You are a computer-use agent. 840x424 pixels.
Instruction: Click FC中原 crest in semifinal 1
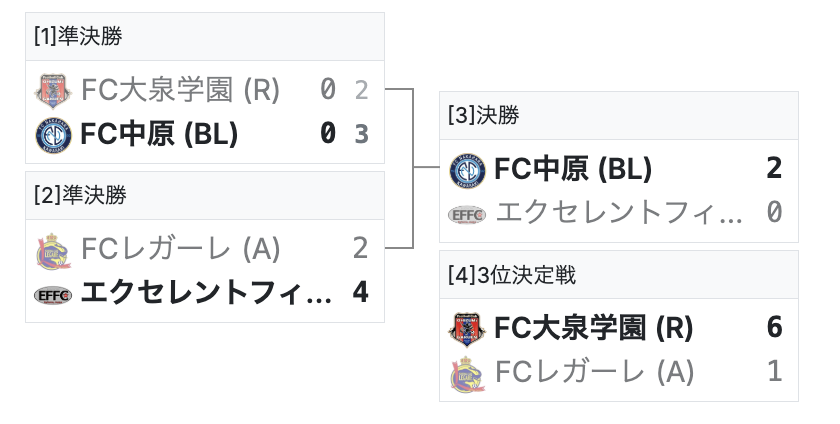click(54, 133)
